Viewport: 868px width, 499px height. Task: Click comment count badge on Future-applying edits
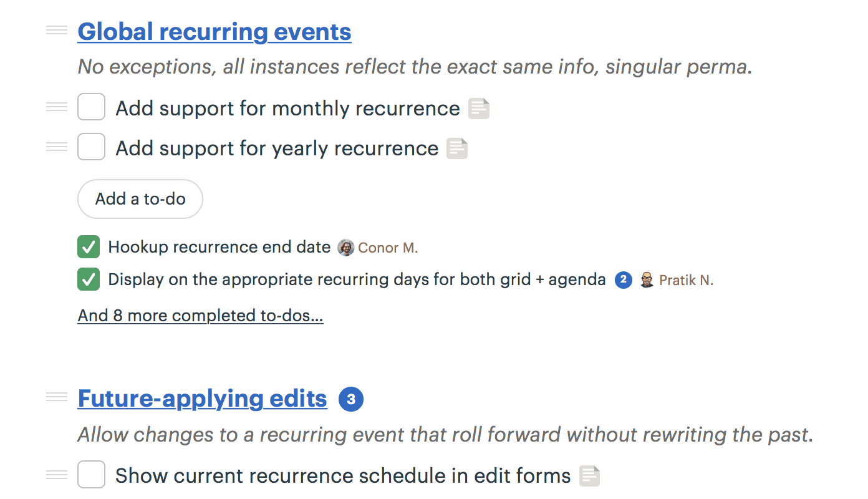pyautogui.click(x=351, y=399)
